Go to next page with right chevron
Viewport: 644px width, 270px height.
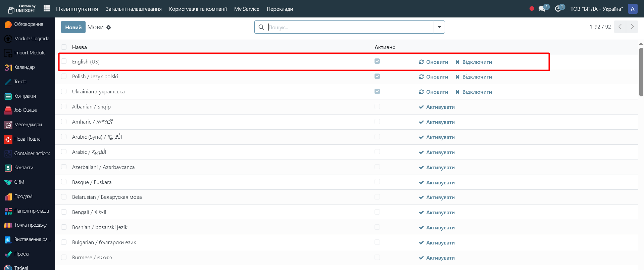[632, 27]
